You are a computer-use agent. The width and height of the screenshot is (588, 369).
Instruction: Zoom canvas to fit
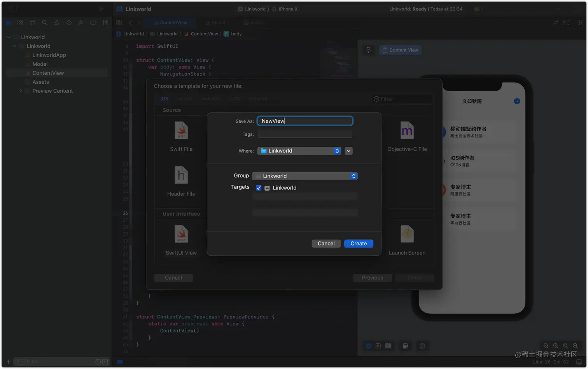565,346
